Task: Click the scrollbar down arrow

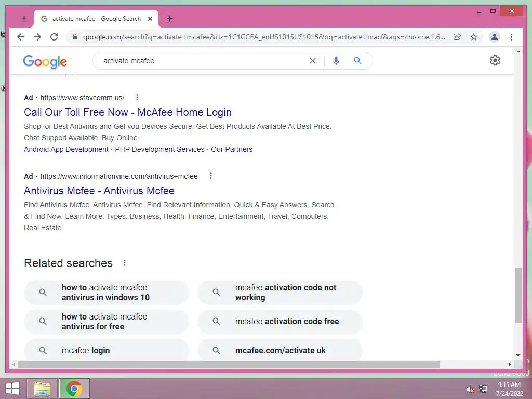Action: (518, 355)
